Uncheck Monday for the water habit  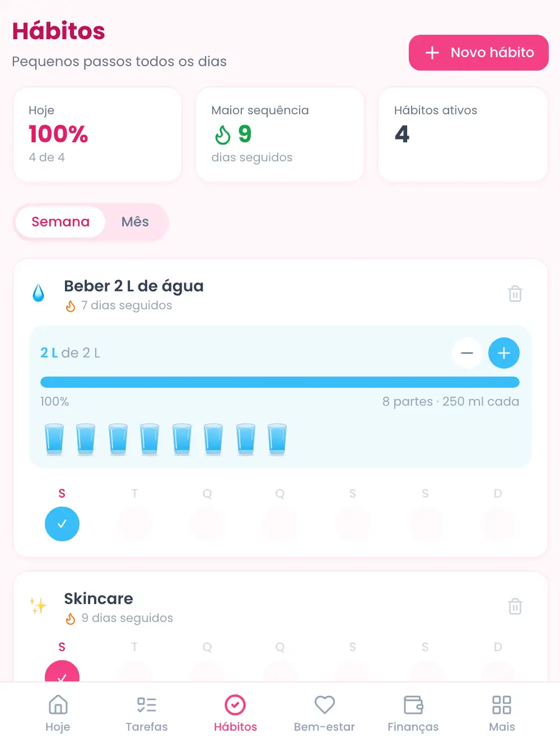point(62,524)
